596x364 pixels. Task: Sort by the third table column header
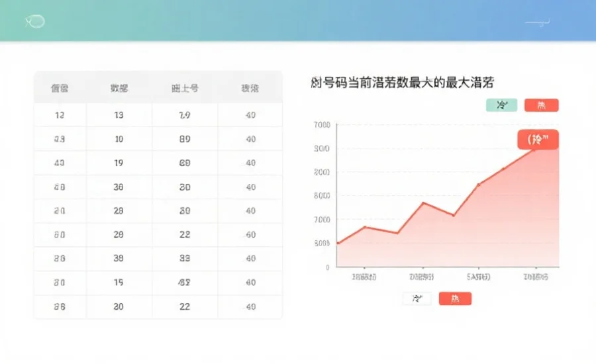185,88
